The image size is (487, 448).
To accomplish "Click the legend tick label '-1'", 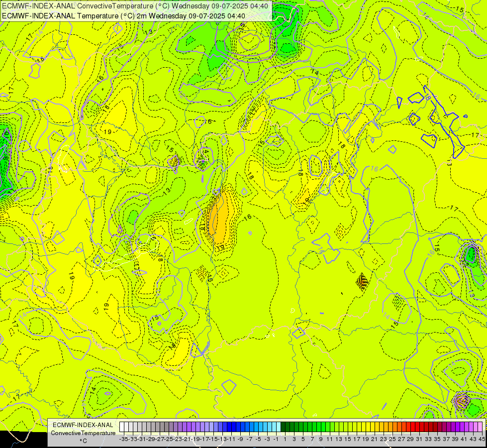I will (x=276, y=440).
